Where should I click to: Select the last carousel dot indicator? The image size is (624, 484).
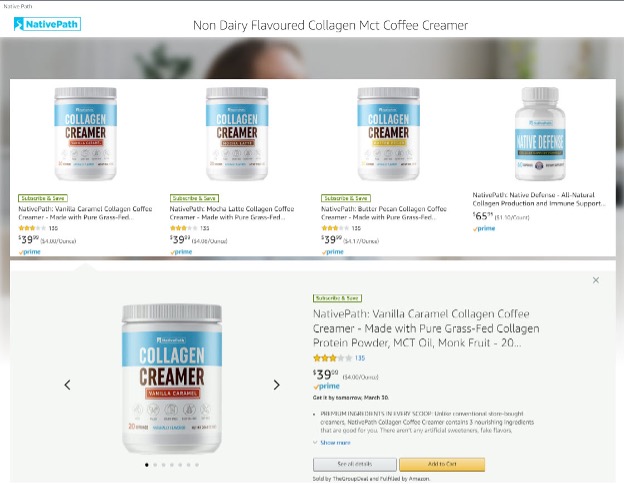[197, 464]
